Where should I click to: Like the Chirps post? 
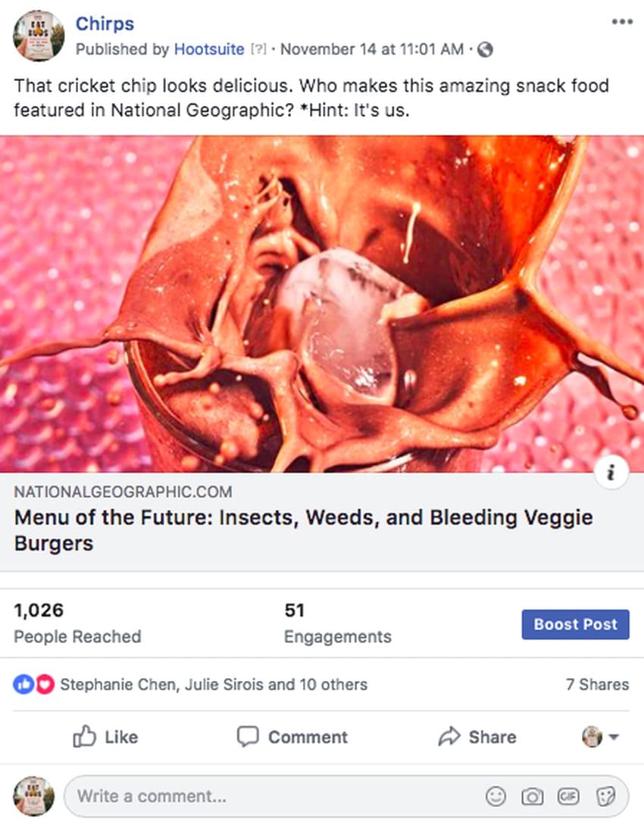point(105,736)
